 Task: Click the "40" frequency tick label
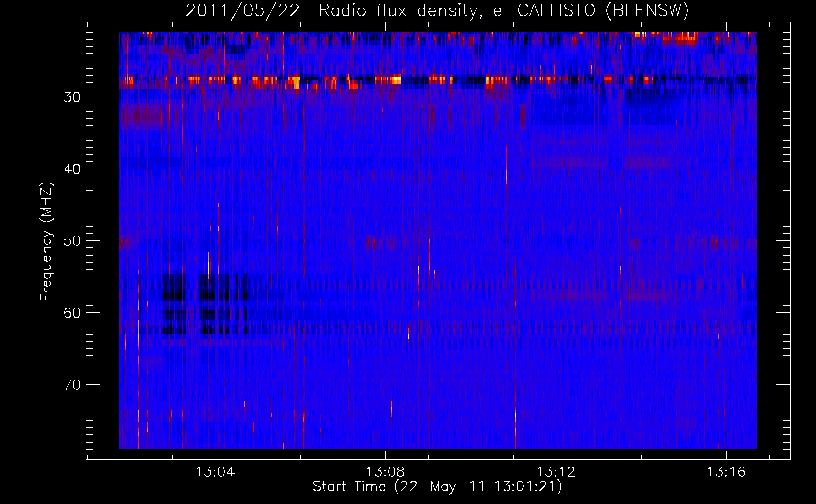[72, 169]
